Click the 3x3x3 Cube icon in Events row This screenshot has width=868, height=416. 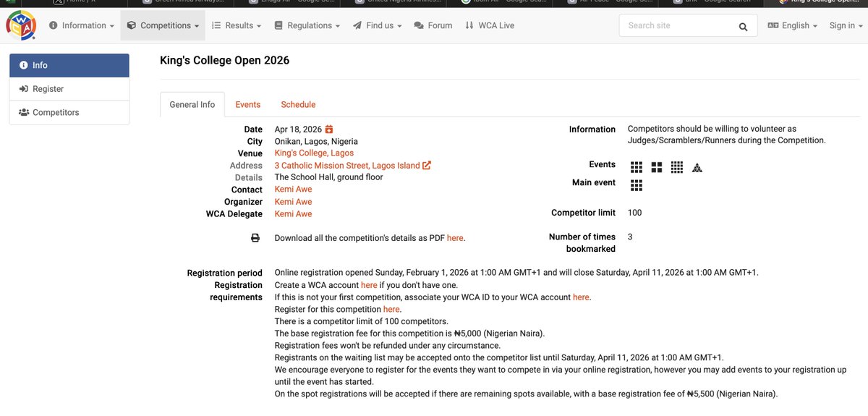[x=637, y=168]
